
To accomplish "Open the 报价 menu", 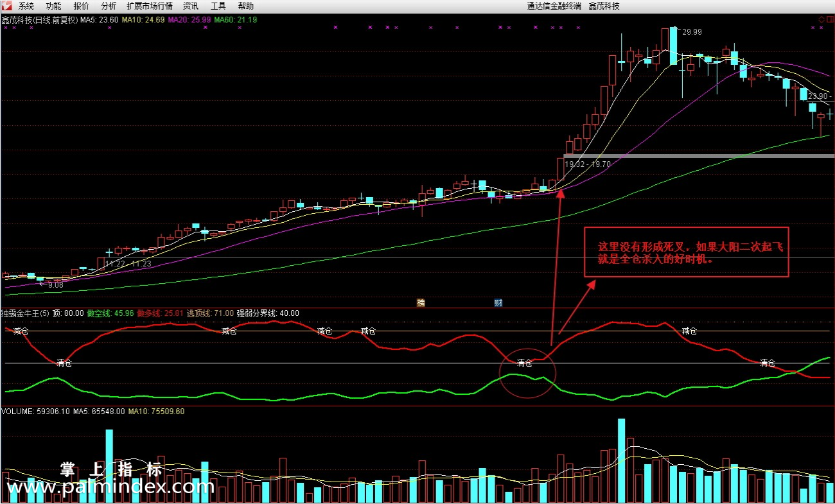I will (x=82, y=6).
